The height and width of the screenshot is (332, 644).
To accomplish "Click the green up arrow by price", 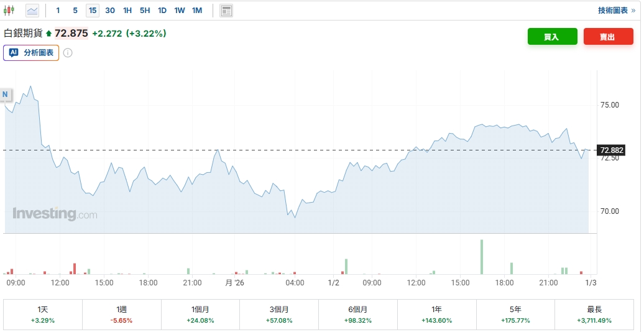I will click(x=49, y=34).
